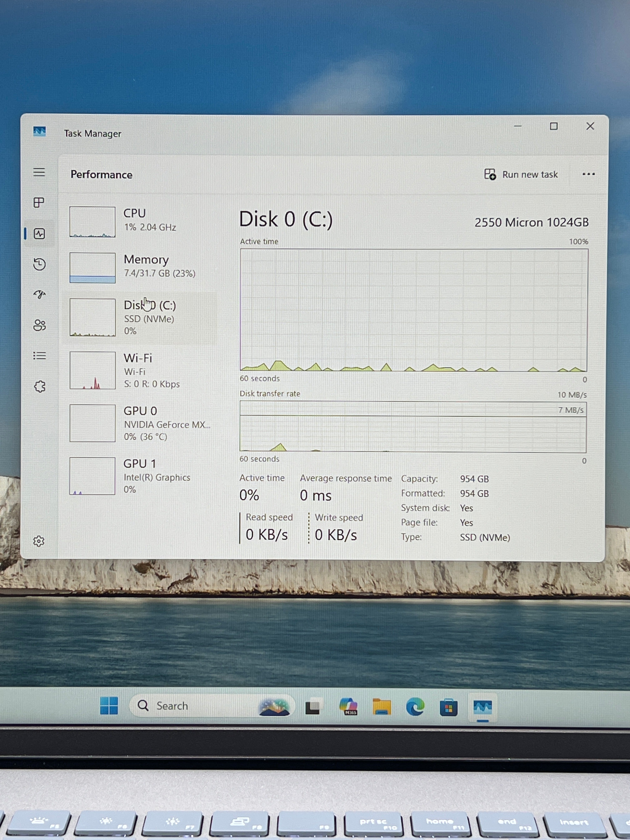The width and height of the screenshot is (630, 840).
Task: Open Startup apps page icon
Action: [40, 294]
